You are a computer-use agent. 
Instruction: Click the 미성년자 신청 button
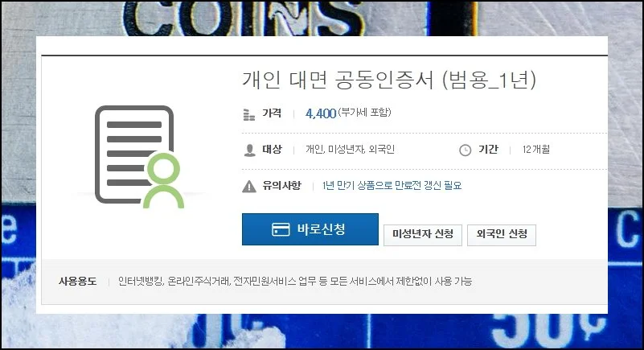pyautogui.click(x=423, y=235)
